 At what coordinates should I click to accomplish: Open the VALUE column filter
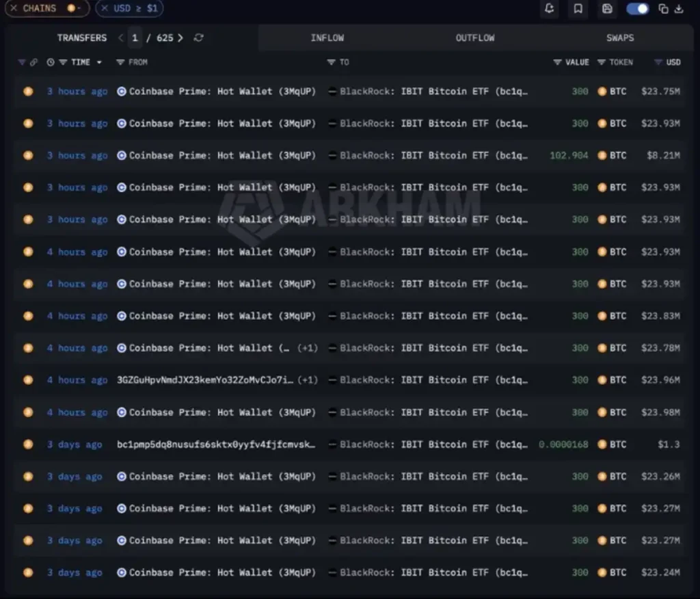tap(557, 62)
